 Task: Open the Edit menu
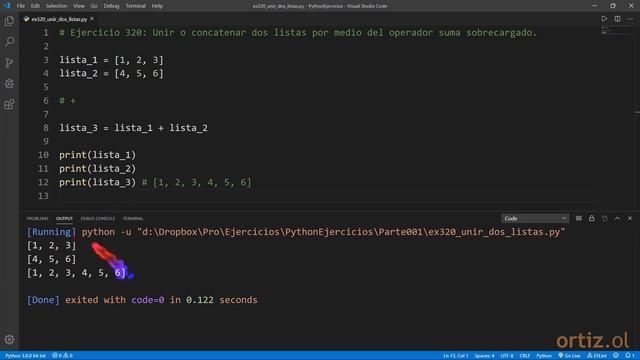[x=35, y=6]
